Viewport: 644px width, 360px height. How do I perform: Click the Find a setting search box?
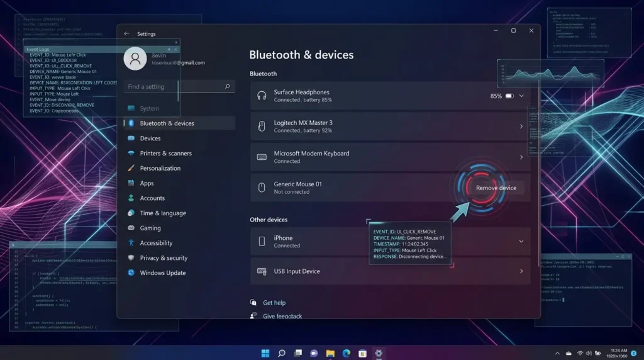click(179, 86)
